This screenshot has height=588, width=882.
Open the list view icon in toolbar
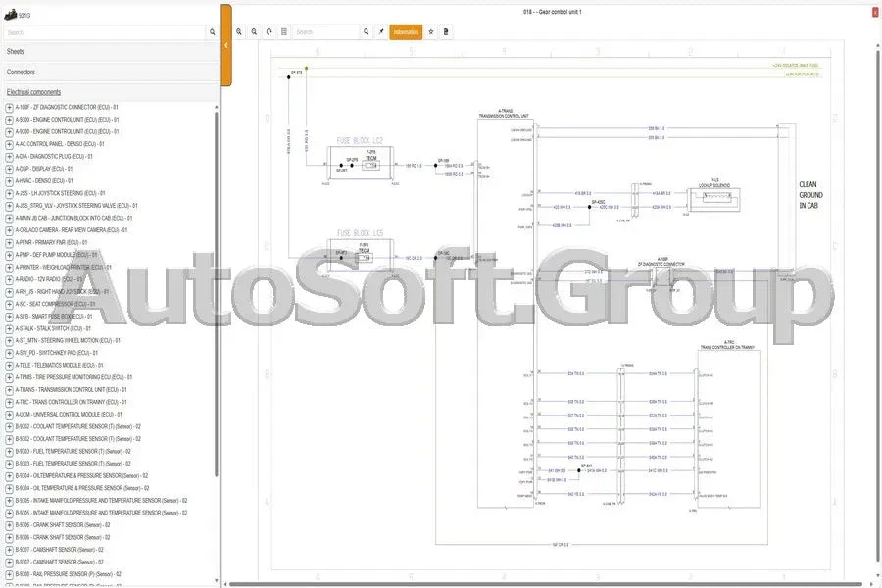284,32
